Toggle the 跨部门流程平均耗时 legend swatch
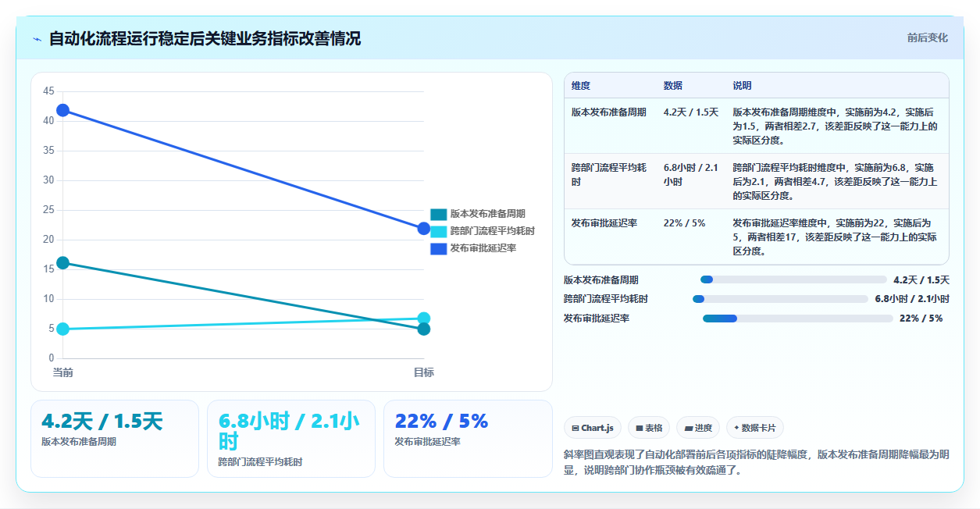The width and height of the screenshot is (980, 509). point(439,231)
